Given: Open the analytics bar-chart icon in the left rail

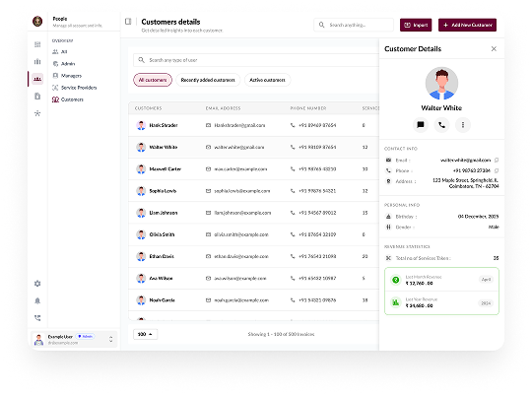Looking at the screenshot, I should point(37,62).
